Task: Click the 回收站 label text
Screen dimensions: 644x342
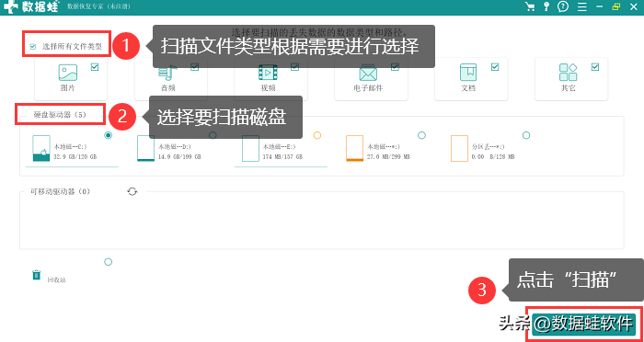Action: click(x=57, y=280)
